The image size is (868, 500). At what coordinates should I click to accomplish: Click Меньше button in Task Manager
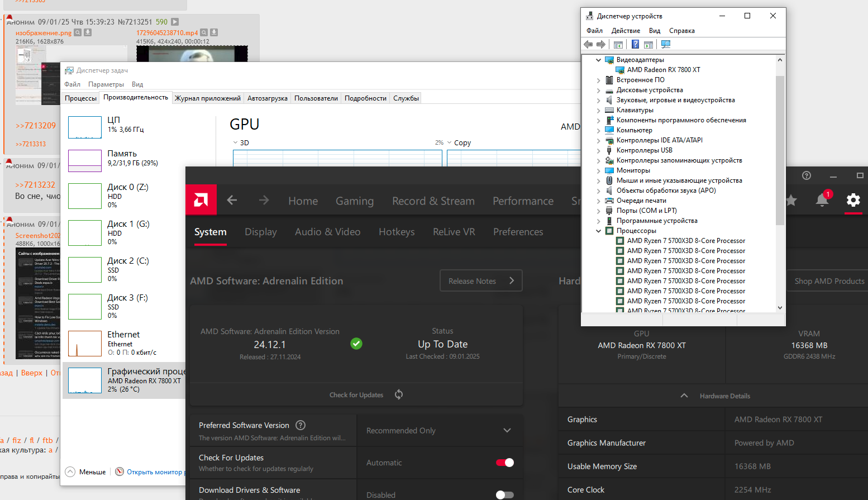pyautogui.click(x=92, y=472)
